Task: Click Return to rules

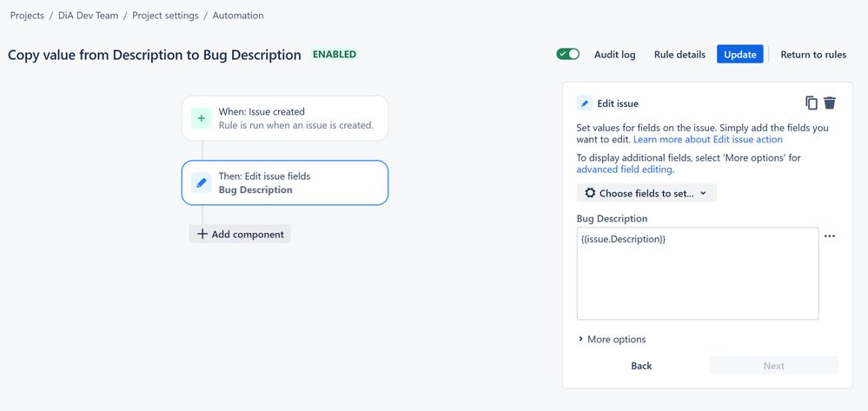Action: (x=813, y=54)
